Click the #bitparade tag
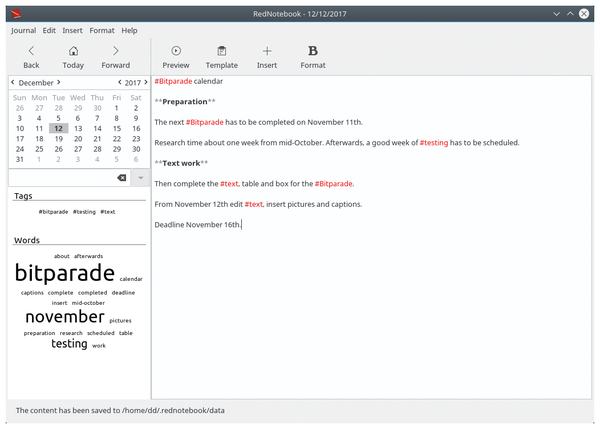 pyautogui.click(x=53, y=212)
